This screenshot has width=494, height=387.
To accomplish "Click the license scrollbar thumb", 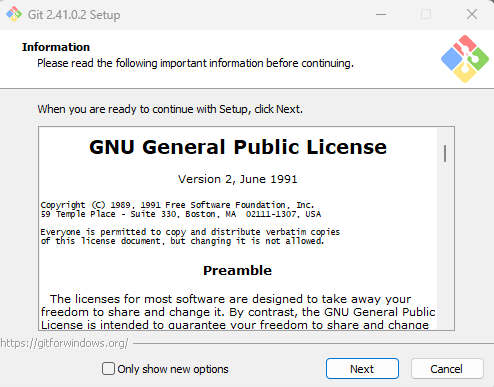I will tap(445, 153).
